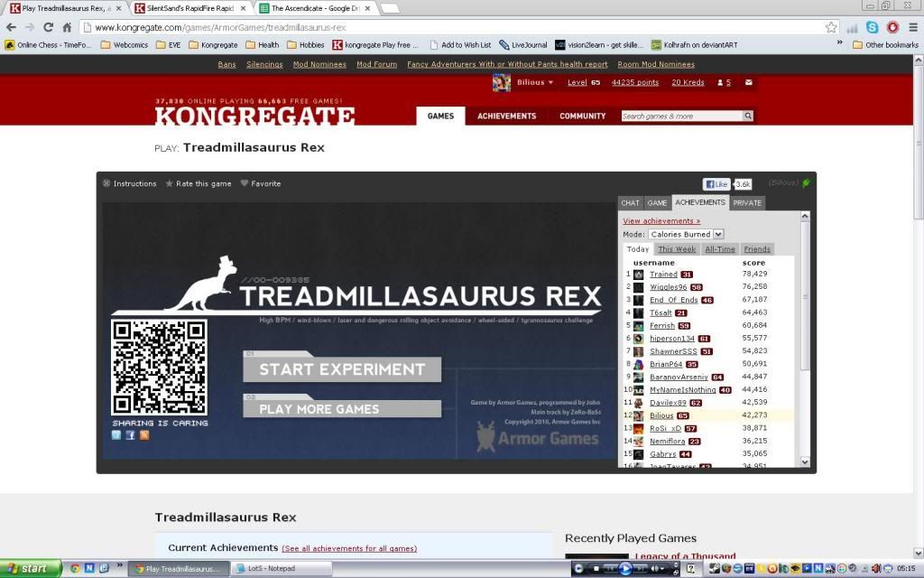
Task: Click the Windows Start button
Action: click(x=30, y=568)
